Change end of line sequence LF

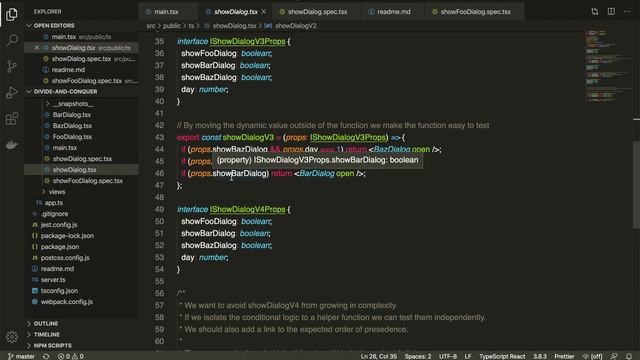click(468, 356)
